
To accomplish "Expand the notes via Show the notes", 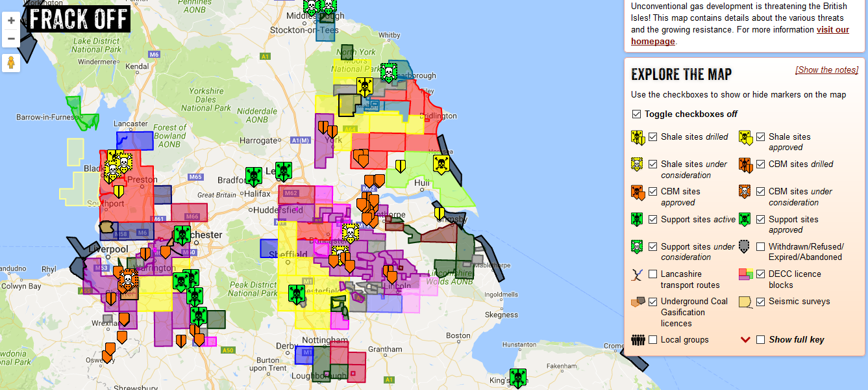I will [826, 70].
